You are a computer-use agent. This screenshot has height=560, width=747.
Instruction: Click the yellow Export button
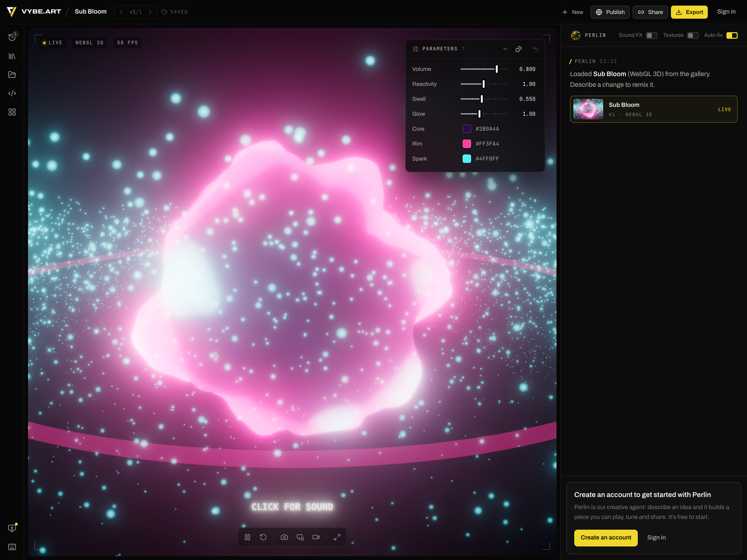click(x=690, y=12)
